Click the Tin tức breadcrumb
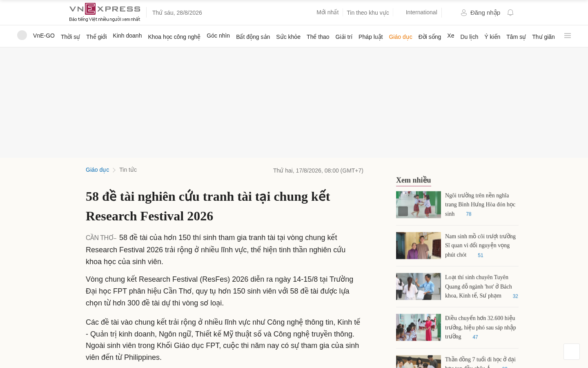 coord(128,170)
